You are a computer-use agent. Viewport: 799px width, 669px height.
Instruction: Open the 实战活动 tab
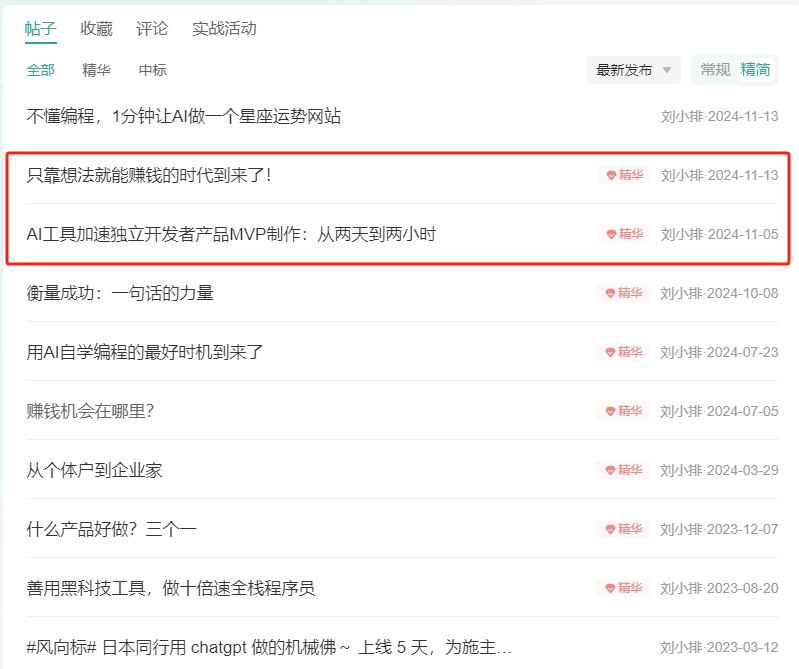click(224, 29)
